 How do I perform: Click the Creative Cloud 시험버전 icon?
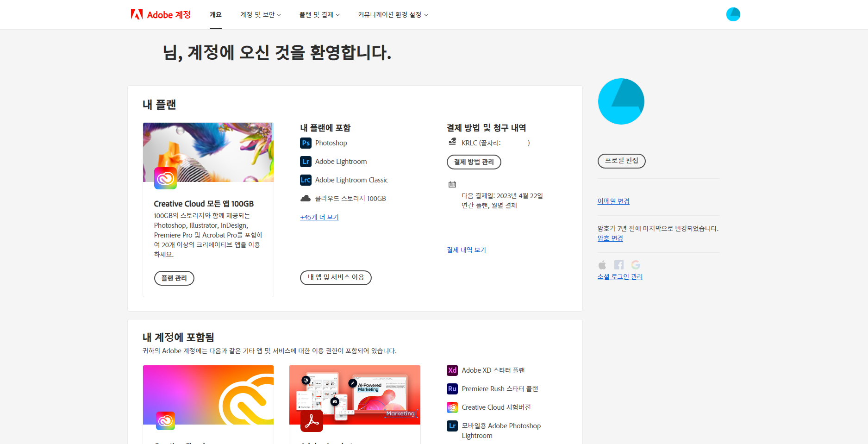[452, 407]
